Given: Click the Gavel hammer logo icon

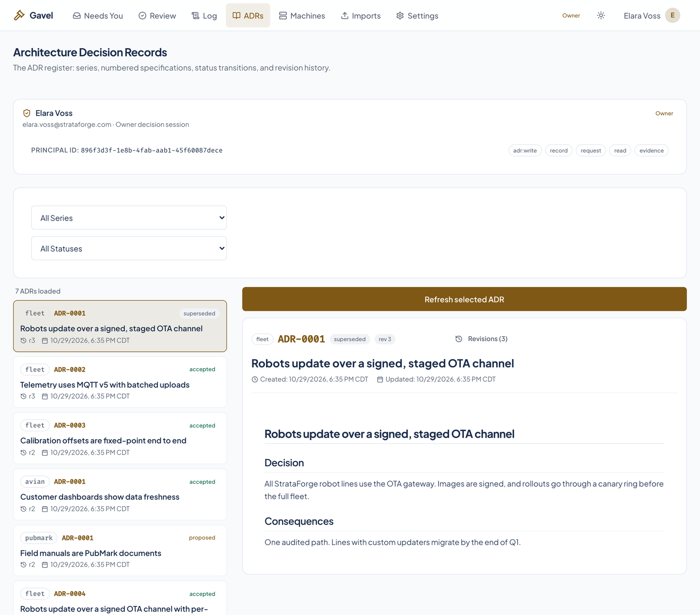Looking at the screenshot, I should click(19, 16).
